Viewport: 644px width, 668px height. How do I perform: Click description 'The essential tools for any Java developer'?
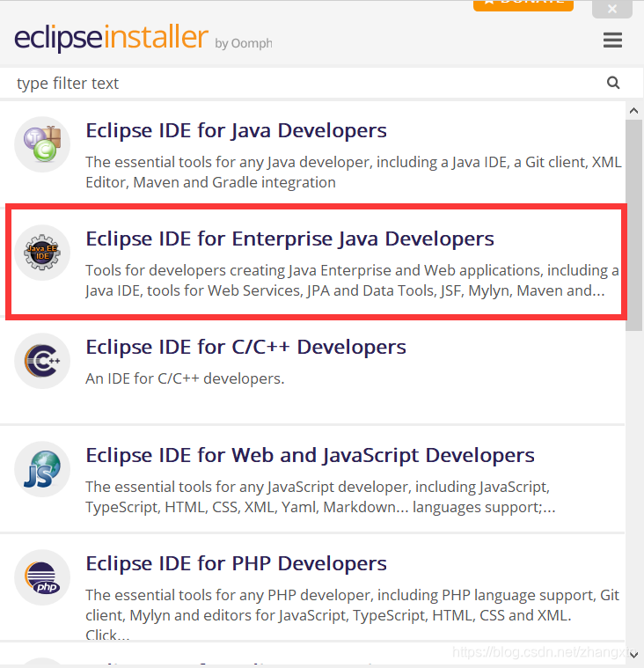point(354,173)
